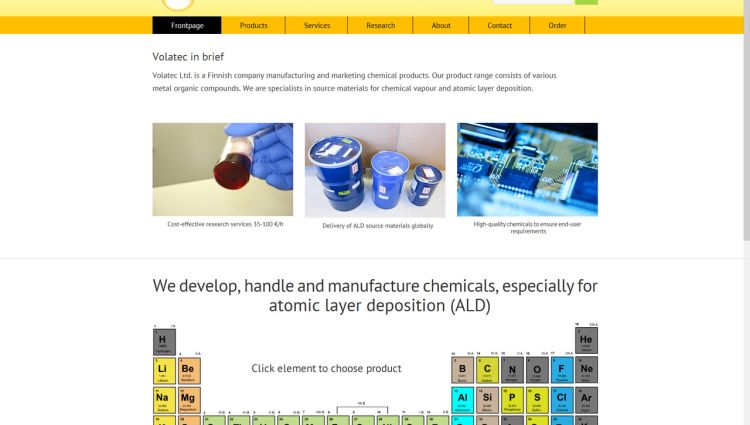The width and height of the screenshot is (750, 425).
Task: Click the red vial in glove photo
Action: [x=223, y=169]
